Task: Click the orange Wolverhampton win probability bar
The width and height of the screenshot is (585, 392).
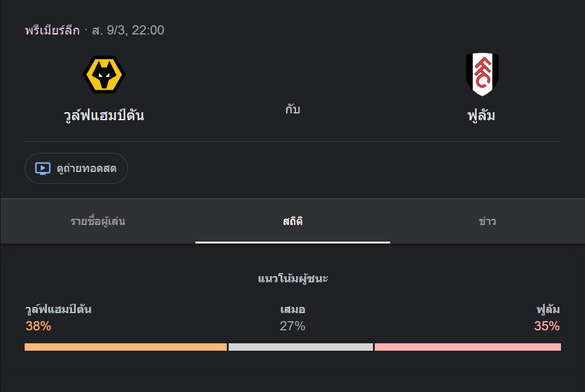Action: point(126,347)
